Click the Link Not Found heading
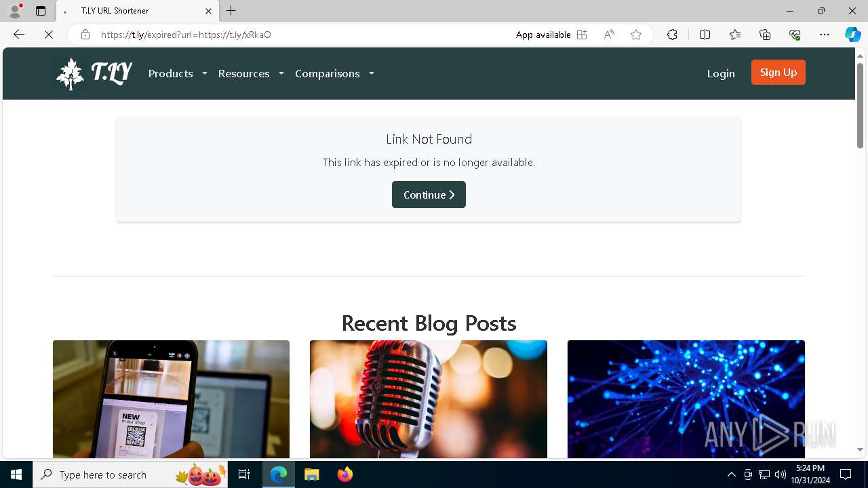The width and height of the screenshot is (868, 488). (429, 139)
